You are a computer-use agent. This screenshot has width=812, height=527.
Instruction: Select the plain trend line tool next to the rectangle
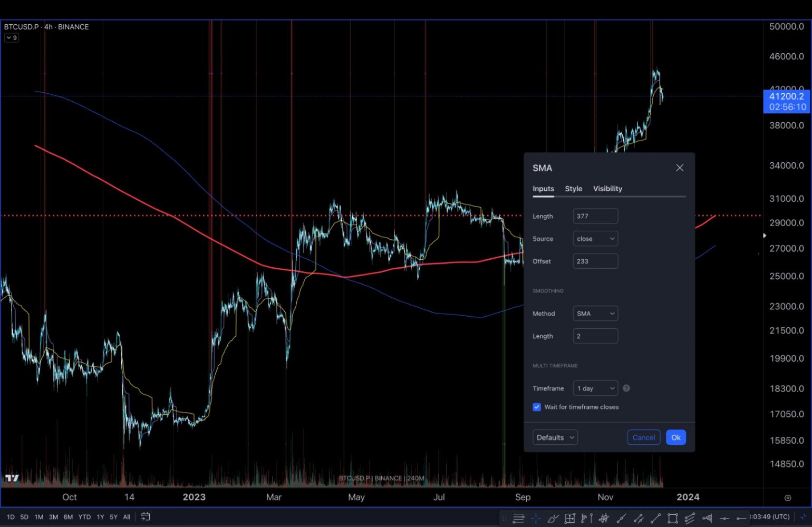(655, 518)
